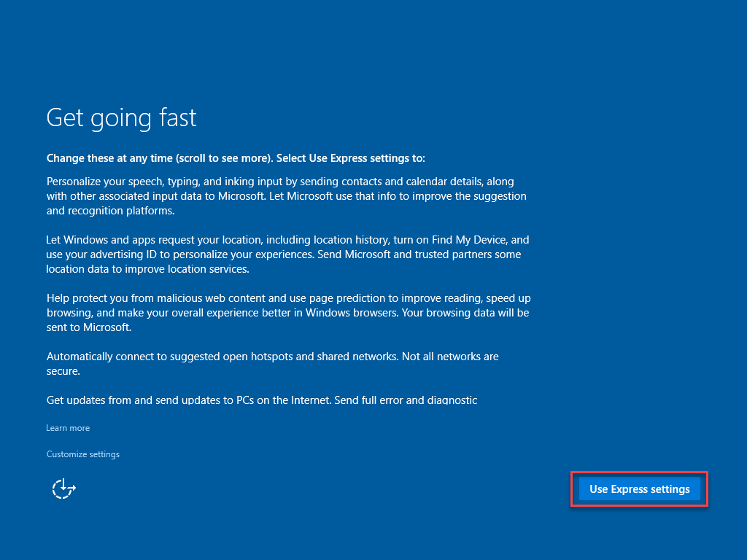The height and width of the screenshot is (560, 747).
Task: Click the highlighted red-bordered Express settings button
Action: pyautogui.click(x=639, y=489)
